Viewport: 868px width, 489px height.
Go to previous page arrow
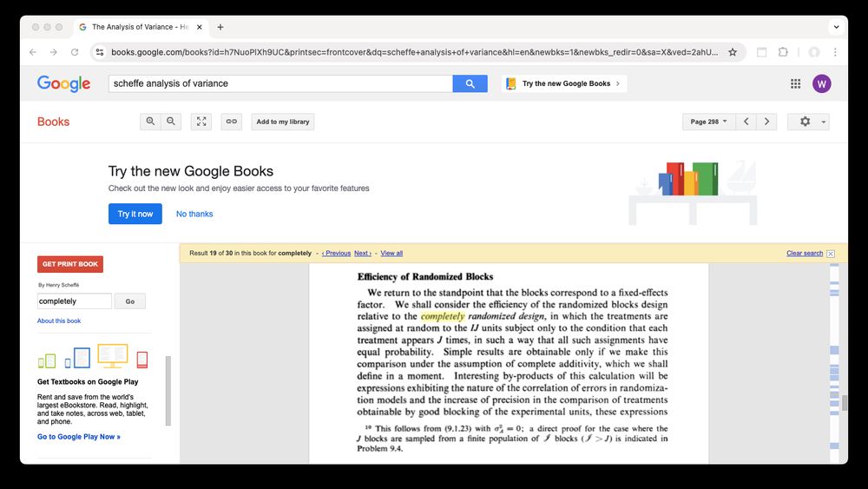click(x=746, y=122)
